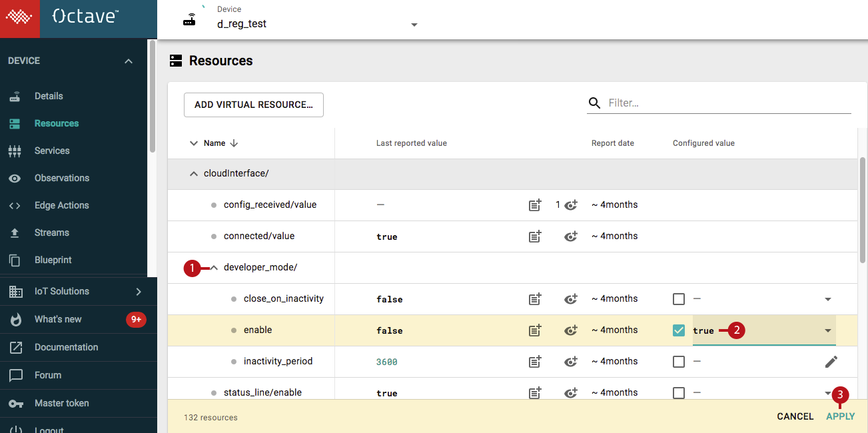Collapse all rows chevron beside Name header
The height and width of the screenshot is (433, 868).
click(194, 143)
